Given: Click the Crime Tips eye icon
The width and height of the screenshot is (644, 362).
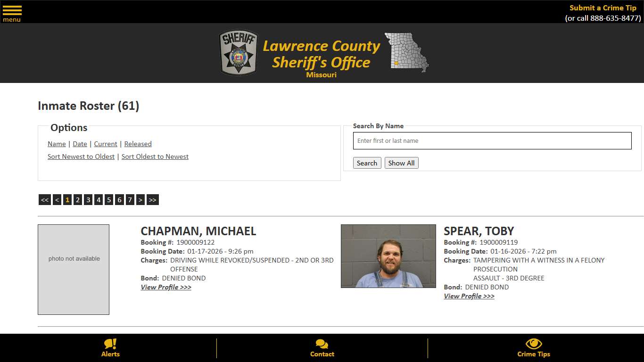Looking at the screenshot, I should (x=533, y=345).
